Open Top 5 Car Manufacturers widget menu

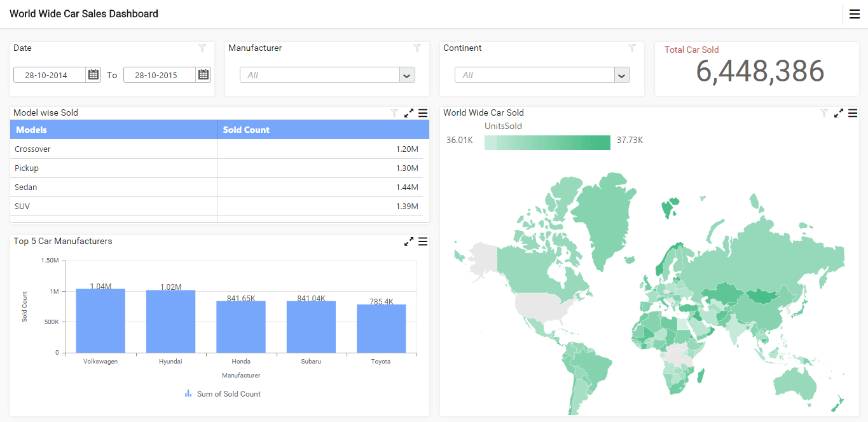[423, 242]
